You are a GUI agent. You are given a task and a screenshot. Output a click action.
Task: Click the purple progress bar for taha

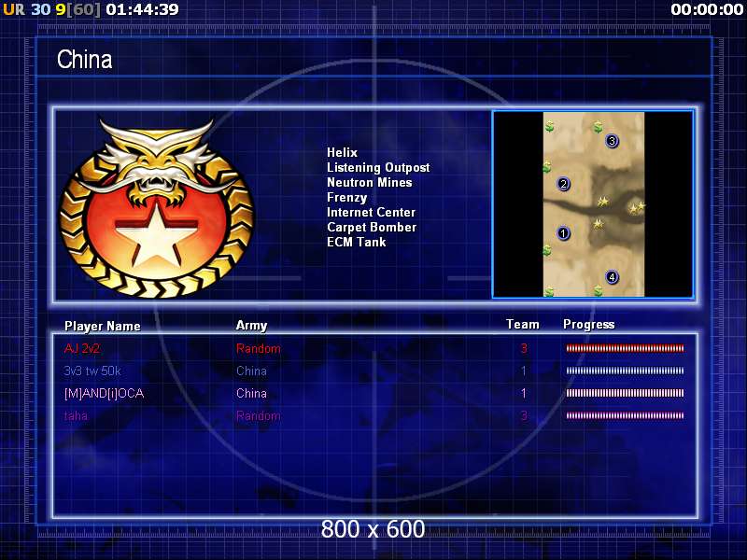coord(625,415)
